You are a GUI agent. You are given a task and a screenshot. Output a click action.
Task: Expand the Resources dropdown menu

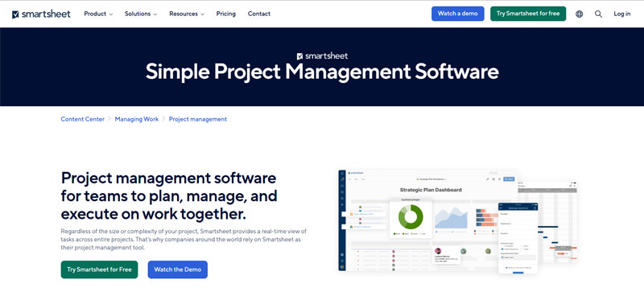(187, 14)
